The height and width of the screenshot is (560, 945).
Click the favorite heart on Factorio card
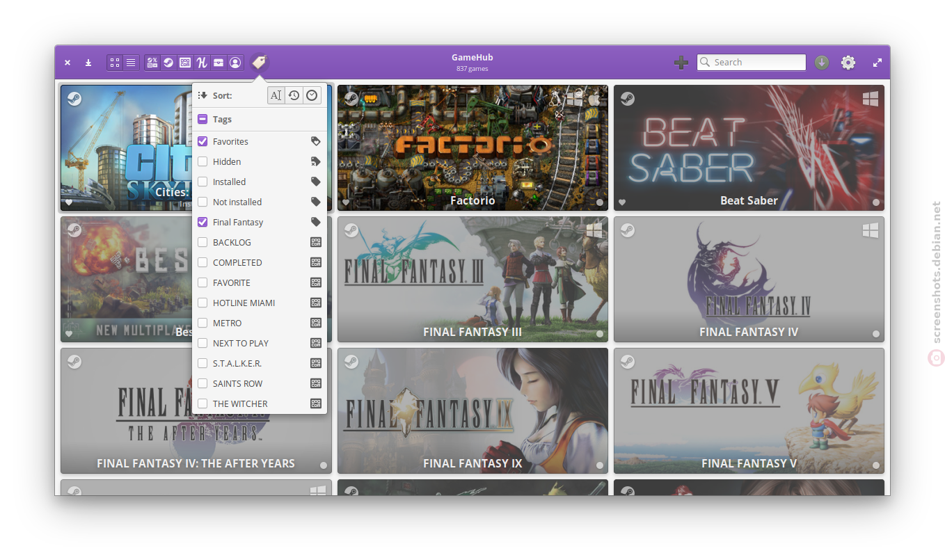coord(346,203)
